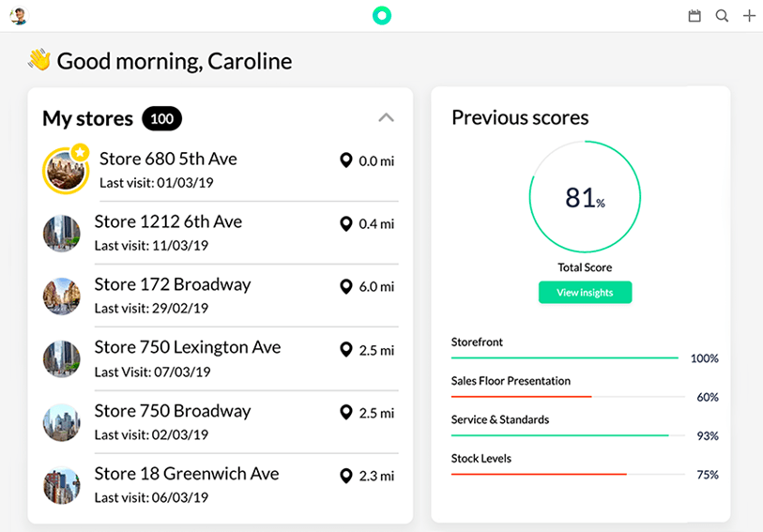Click location pin for Store 172 Broadway
Viewport: 763px width, 532px height.
(346, 286)
